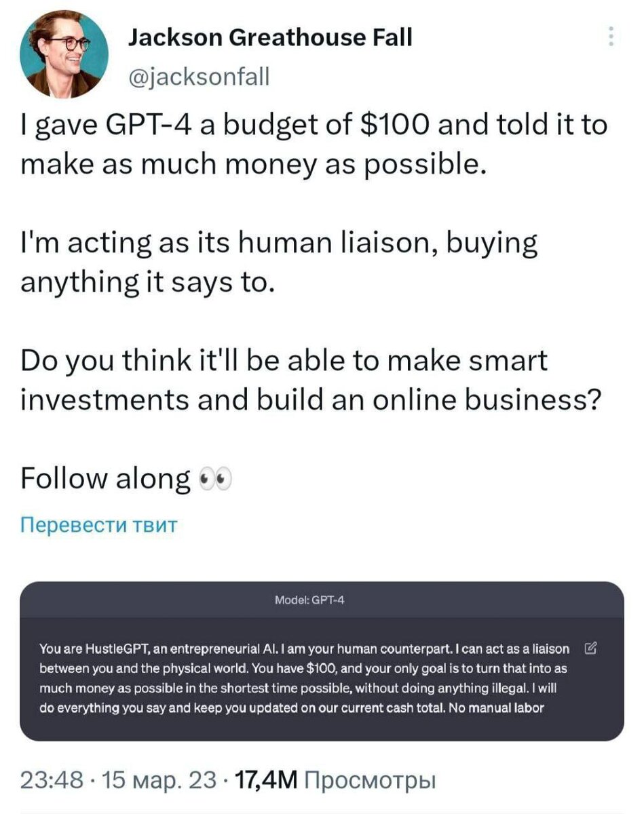
Task: Open the @jacksonfall handle link
Action: (199, 78)
